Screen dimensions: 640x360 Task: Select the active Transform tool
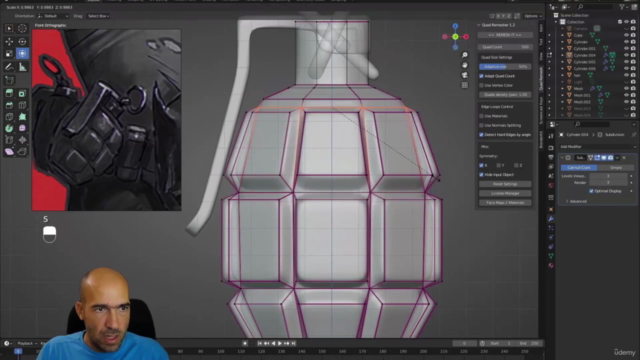(22, 53)
